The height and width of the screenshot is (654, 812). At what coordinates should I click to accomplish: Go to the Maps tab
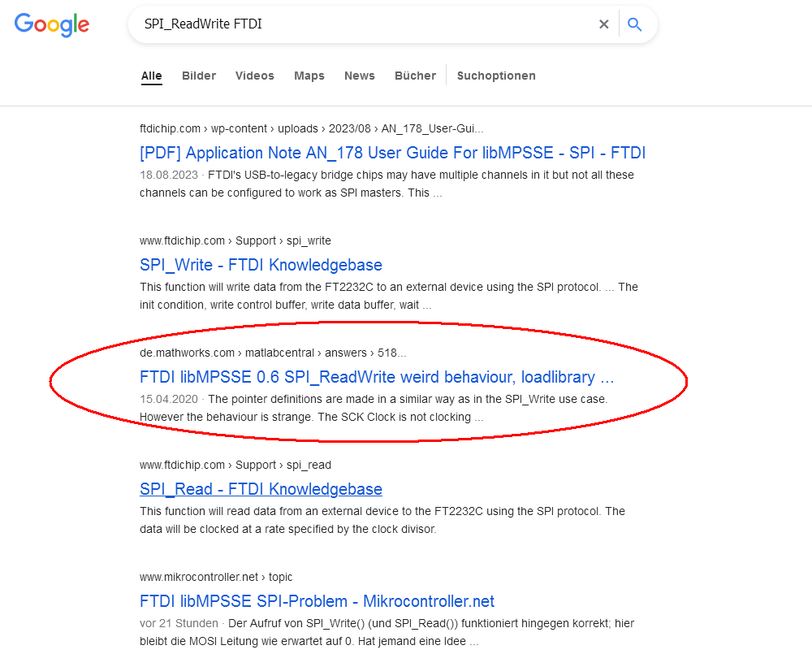pos(309,76)
